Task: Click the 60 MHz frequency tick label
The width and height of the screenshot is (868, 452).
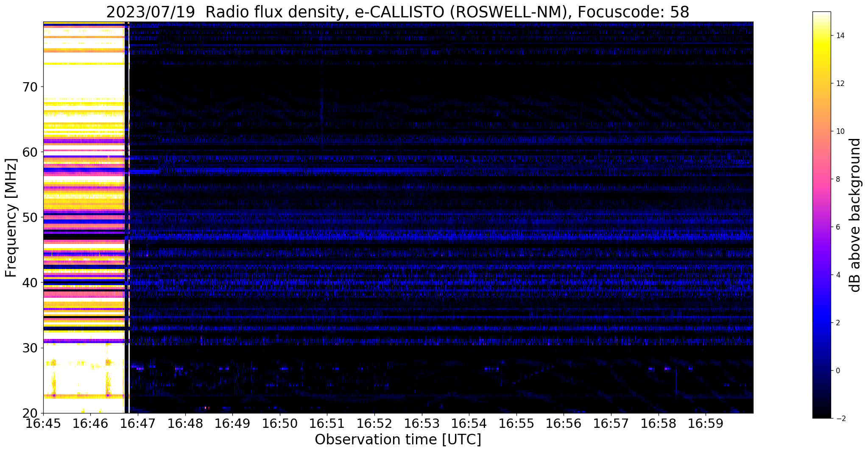Action: pyautogui.click(x=30, y=152)
